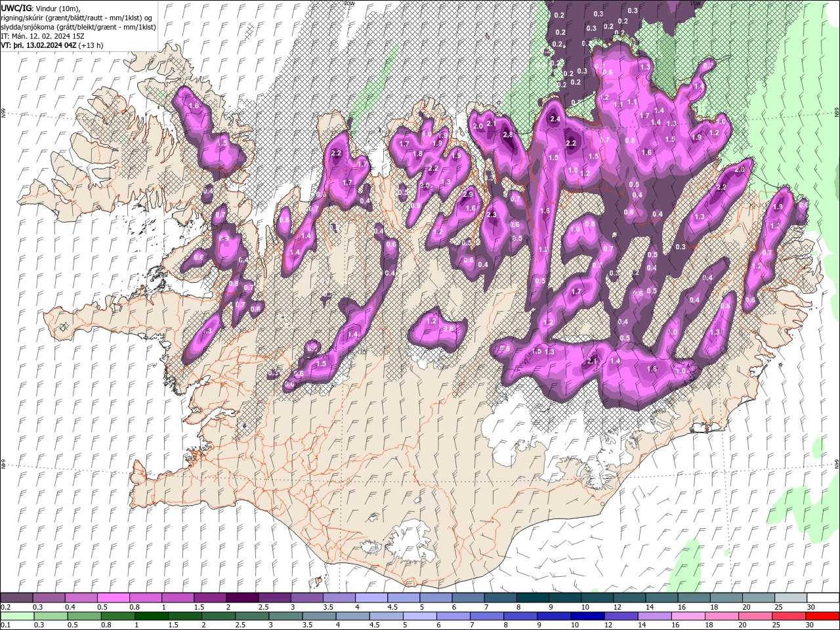840x630 pixels.
Task: Click the dark plum 0.2 swatch in upper legend row
Action: 16,598
